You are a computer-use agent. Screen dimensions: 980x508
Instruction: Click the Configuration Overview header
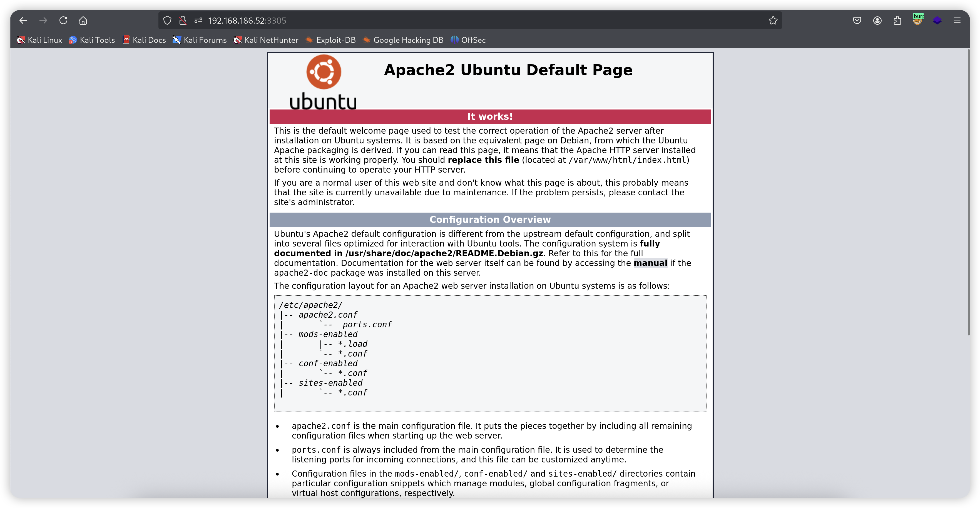(x=490, y=220)
